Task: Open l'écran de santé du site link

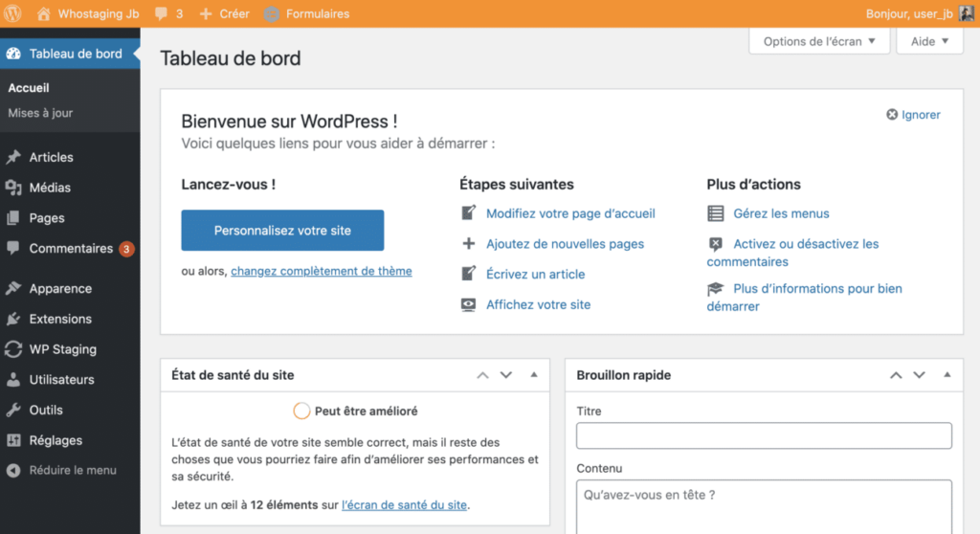Action: tap(405, 504)
